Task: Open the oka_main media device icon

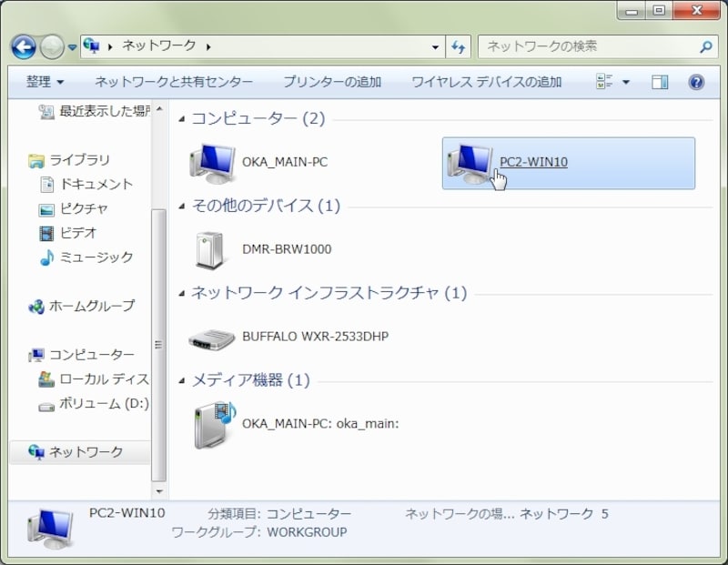Action: (212, 423)
